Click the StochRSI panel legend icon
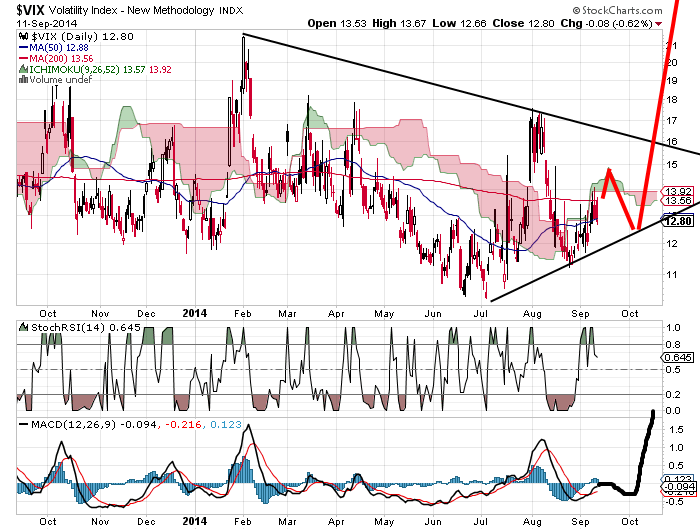This screenshot has height=530, width=700. tap(24, 327)
